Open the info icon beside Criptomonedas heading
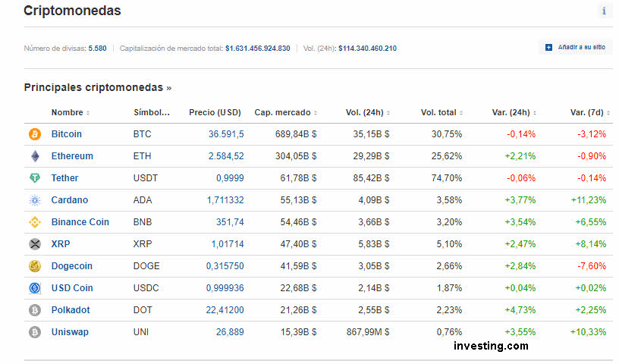 [x=604, y=11]
